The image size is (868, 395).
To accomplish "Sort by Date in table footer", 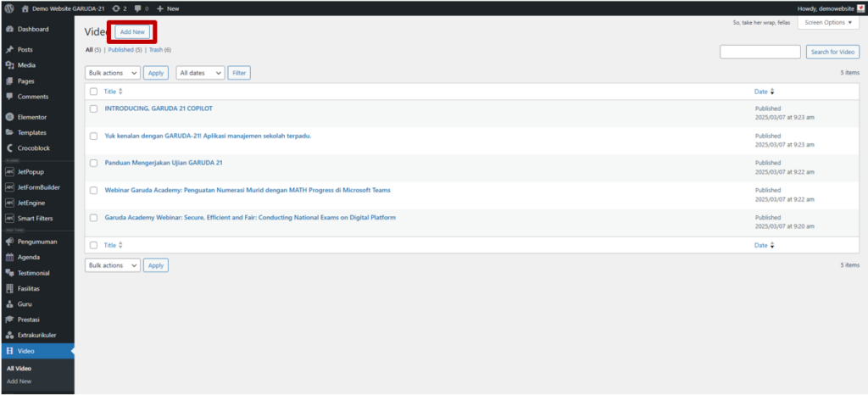I will click(764, 245).
